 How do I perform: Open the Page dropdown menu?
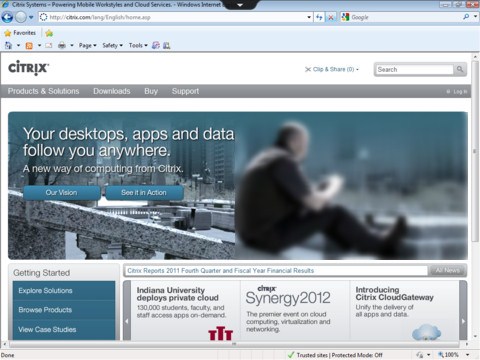[x=87, y=45]
